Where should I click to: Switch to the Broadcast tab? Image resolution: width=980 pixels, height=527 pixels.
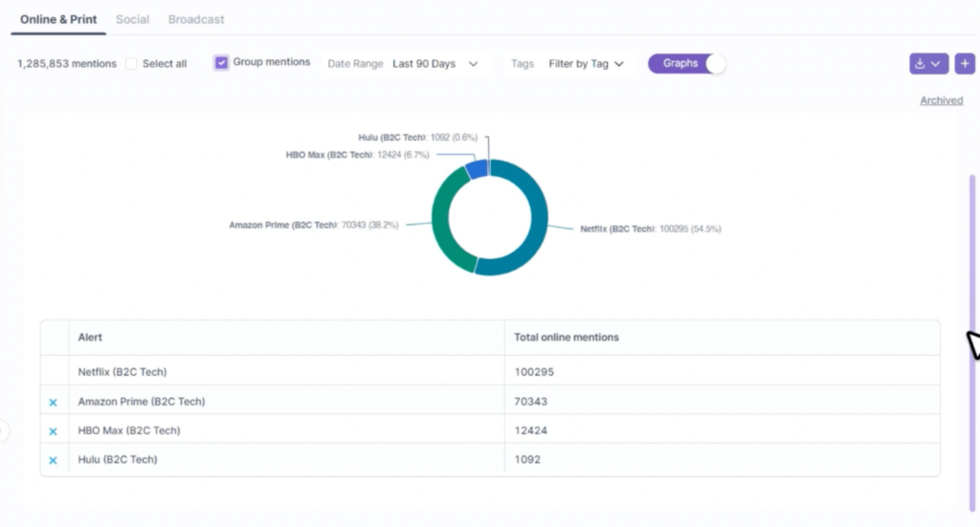tap(196, 19)
